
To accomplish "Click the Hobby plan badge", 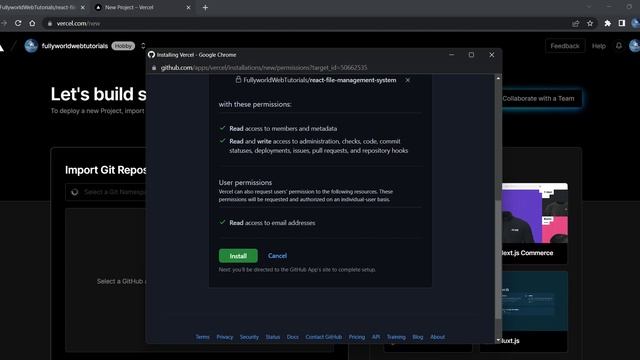I will tap(123, 46).
